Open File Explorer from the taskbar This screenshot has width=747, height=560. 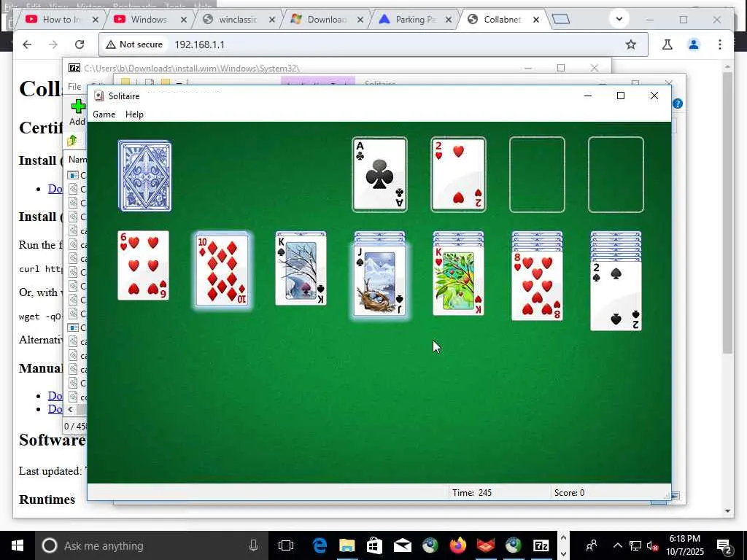point(347,545)
